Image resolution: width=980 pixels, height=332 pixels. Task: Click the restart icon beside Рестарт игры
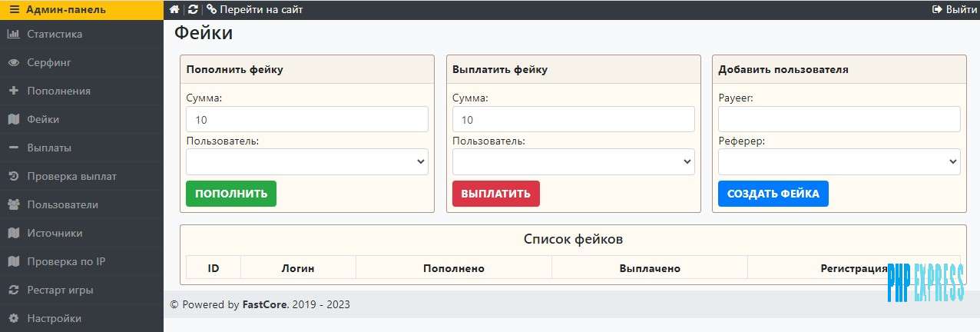(x=13, y=290)
